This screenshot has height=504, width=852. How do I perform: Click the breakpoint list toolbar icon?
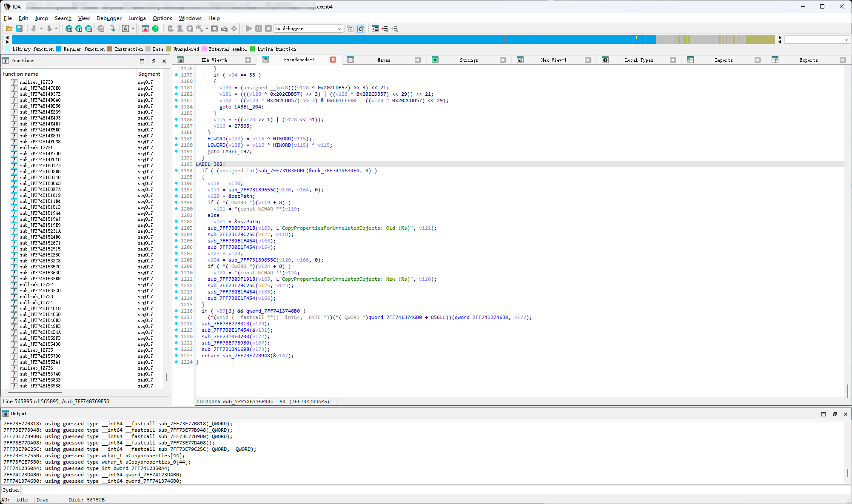(x=375, y=28)
